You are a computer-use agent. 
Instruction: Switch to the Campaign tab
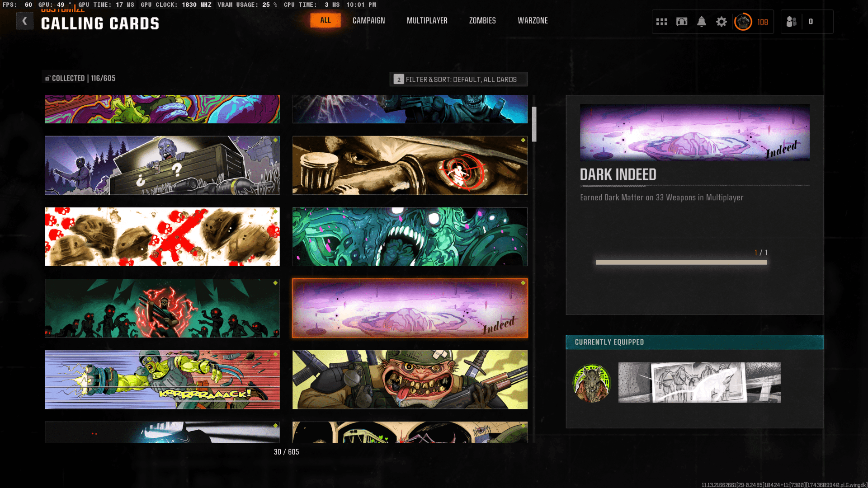[x=369, y=21]
